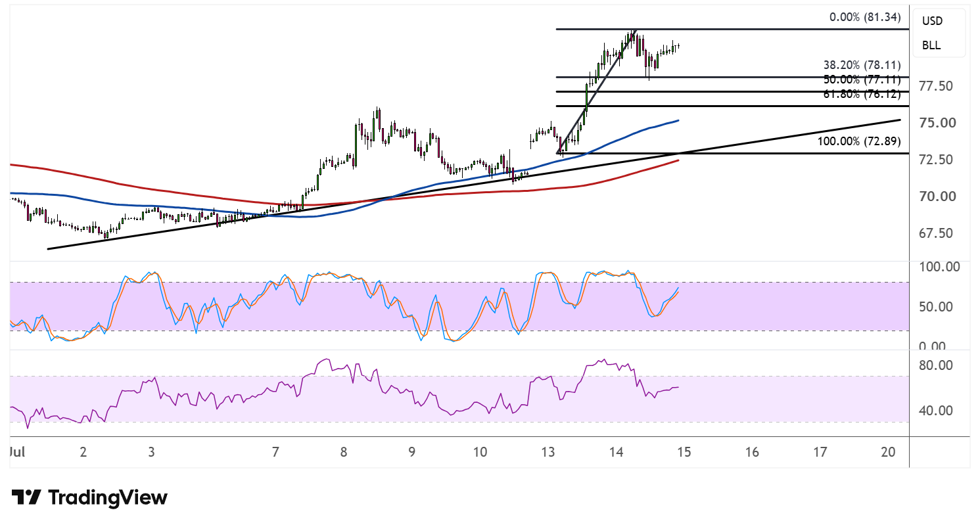This screenshot has height=527, width=980.
Task: Click the 100.00% (72.89) Fibonacci label
Action: tap(859, 141)
